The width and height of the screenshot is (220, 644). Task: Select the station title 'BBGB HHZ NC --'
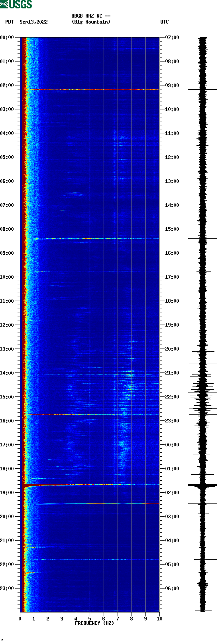pos(91,16)
